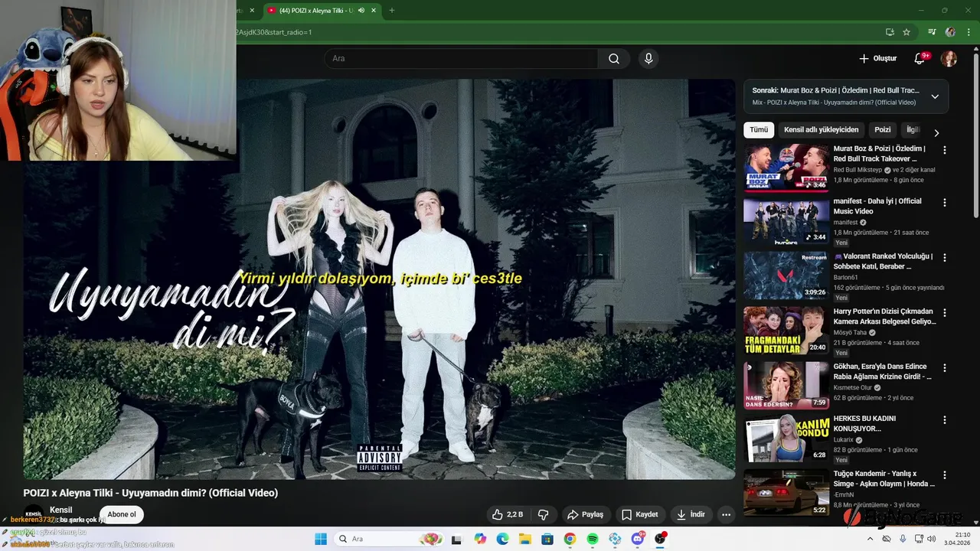Click the YouTube Ara search field
Image resolution: width=980 pixels, height=551 pixels.
pyautogui.click(x=461, y=58)
